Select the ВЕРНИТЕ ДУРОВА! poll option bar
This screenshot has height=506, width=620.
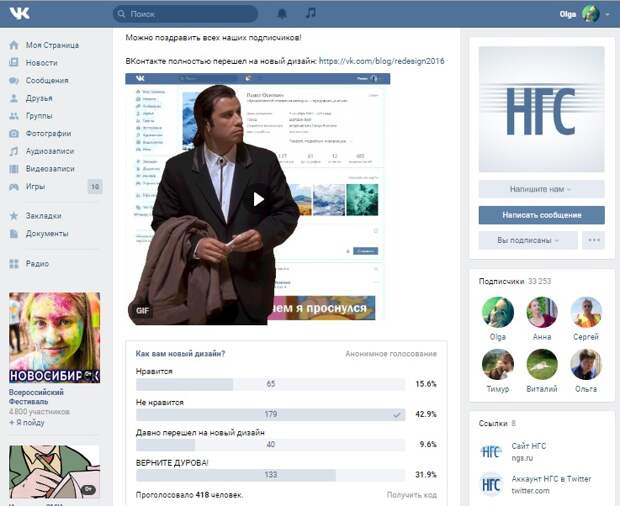pyautogui.click(x=270, y=475)
